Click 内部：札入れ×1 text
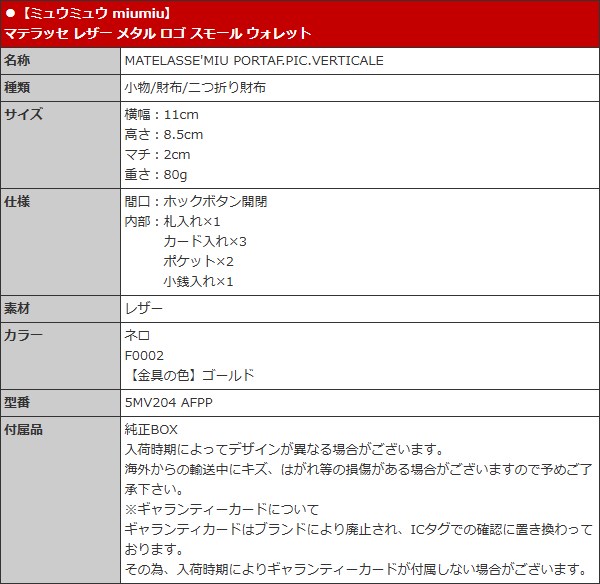This screenshot has height=584, width=600. (x=173, y=222)
